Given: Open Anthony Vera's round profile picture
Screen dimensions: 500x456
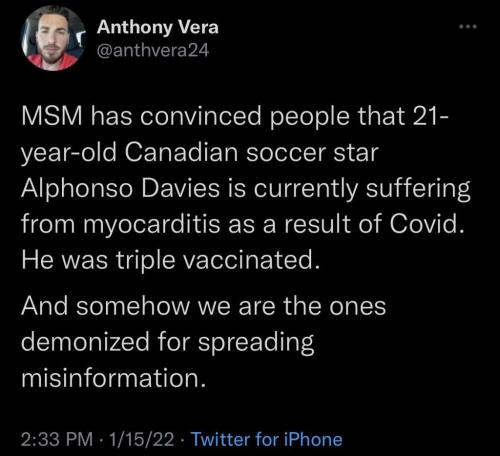Looking at the screenshot, I should [x=52, y=38].
